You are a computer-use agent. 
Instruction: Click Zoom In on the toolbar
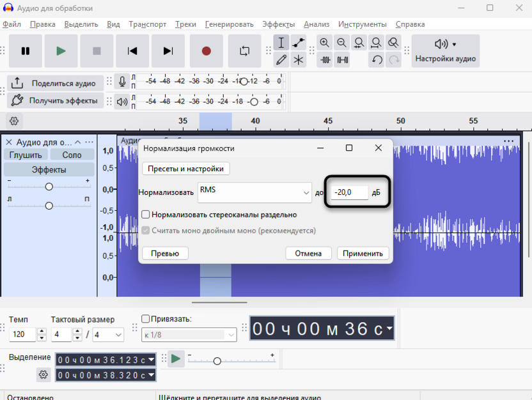click(x=326, y=42)
